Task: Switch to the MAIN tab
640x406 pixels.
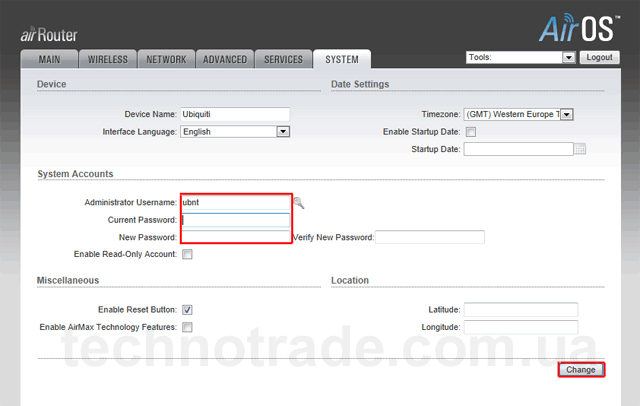Action: pyautogui.click(x=47, y=60)
